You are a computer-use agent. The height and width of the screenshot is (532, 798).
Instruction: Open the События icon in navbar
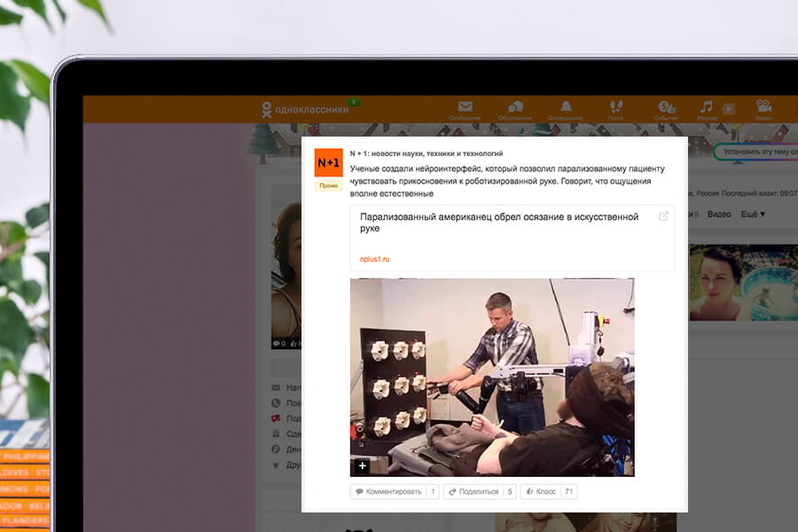(x=666, y=108)
